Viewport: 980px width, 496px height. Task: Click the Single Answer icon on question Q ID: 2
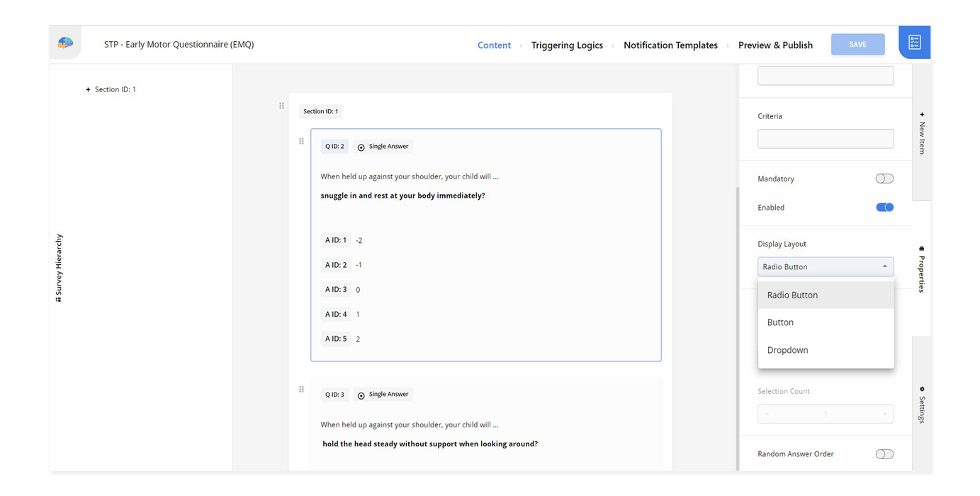tap(361, 146)
